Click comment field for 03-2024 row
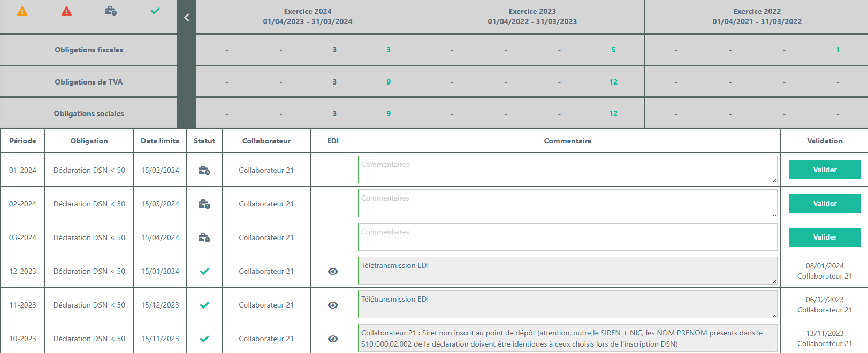Screen dimensions: 868x353 (568, 237)
